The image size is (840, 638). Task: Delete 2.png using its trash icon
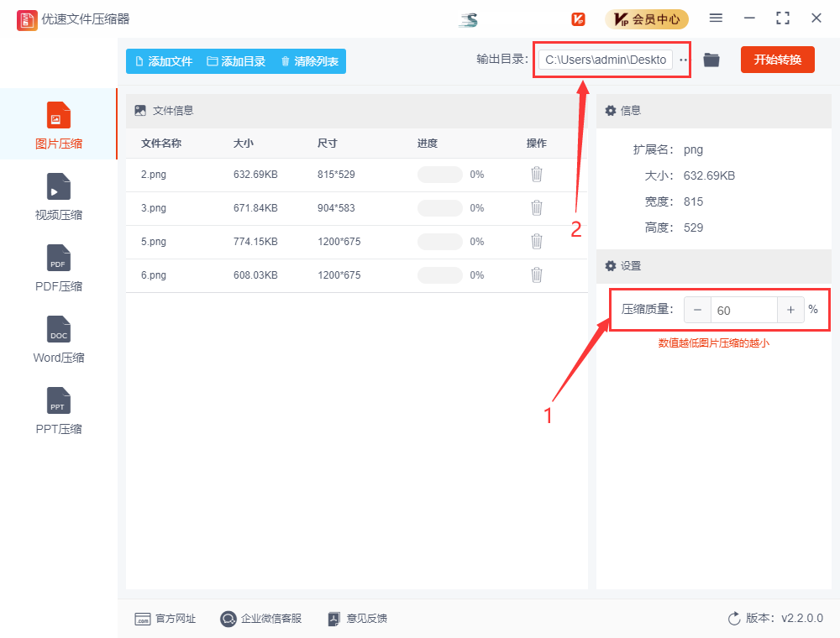(537, 175)
